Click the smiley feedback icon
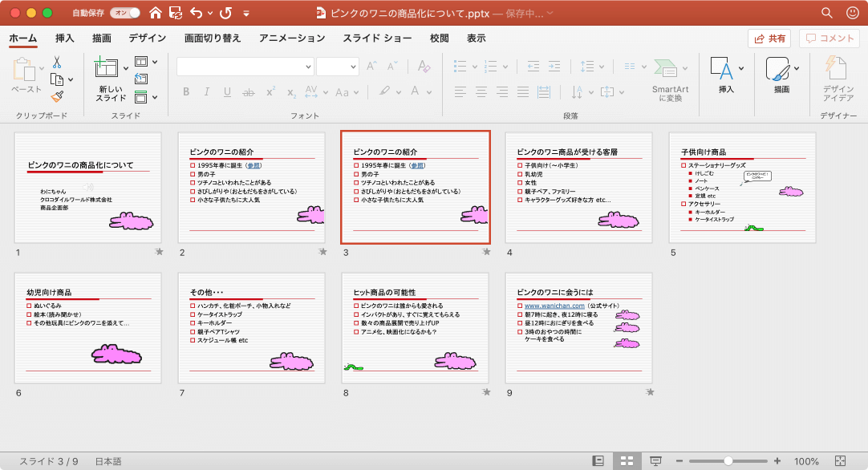Viewport: 868px width, 470px height. coord(851,13)
